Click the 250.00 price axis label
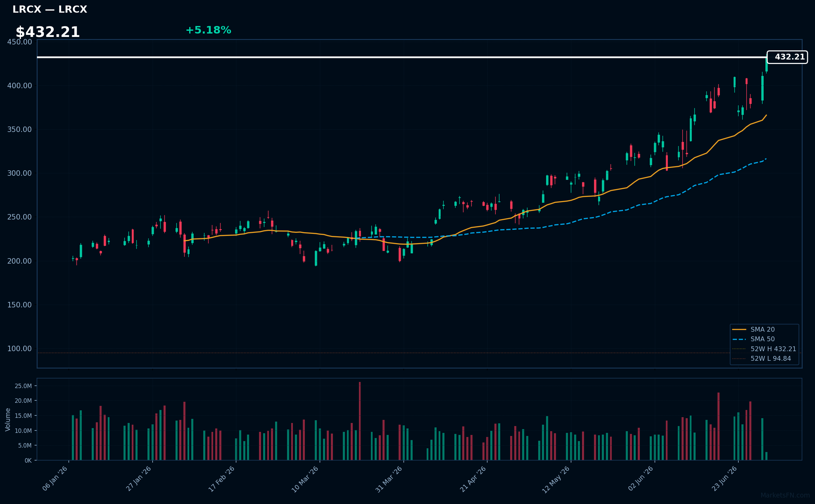This screenshot has width=815, height=504. (20, 217)
